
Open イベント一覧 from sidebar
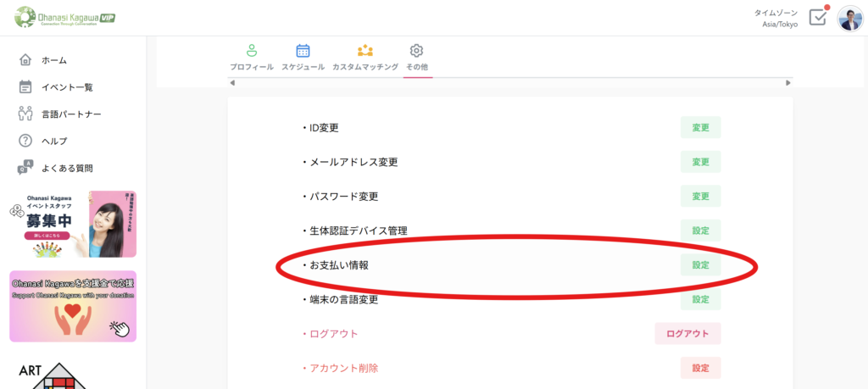click(x=66, y=87)
